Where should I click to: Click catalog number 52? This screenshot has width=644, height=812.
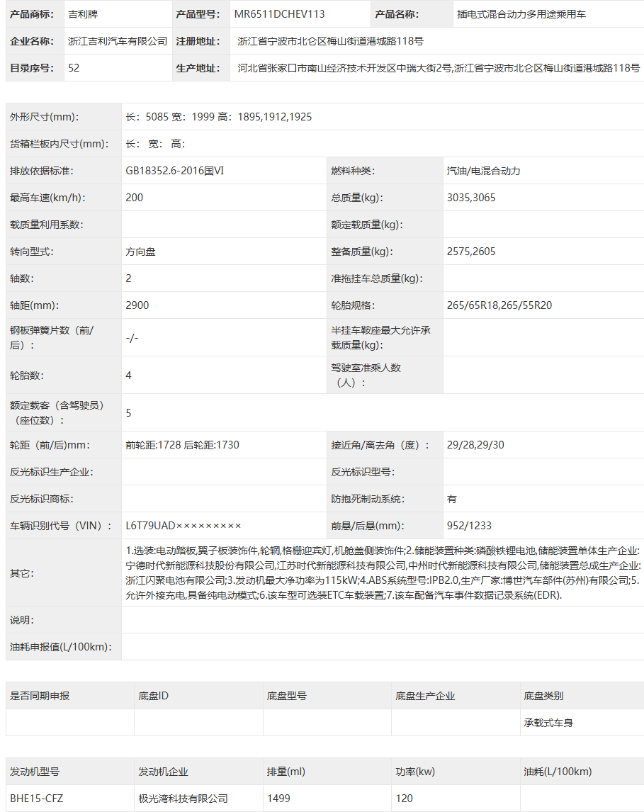74,68
